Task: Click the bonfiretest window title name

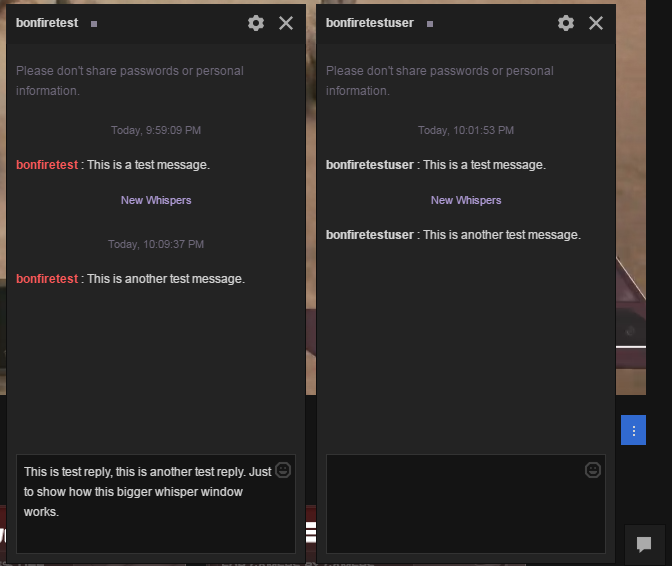Action: point(47,23)
